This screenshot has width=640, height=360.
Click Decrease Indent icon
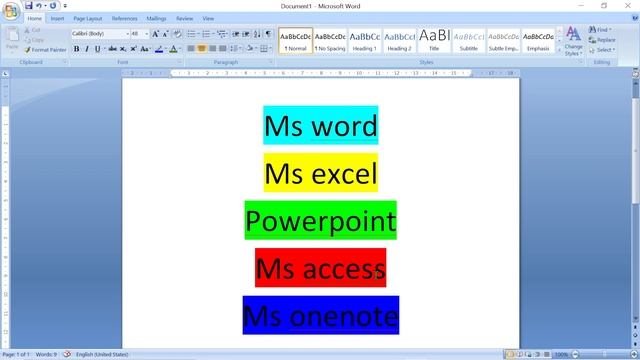(236, 34)
